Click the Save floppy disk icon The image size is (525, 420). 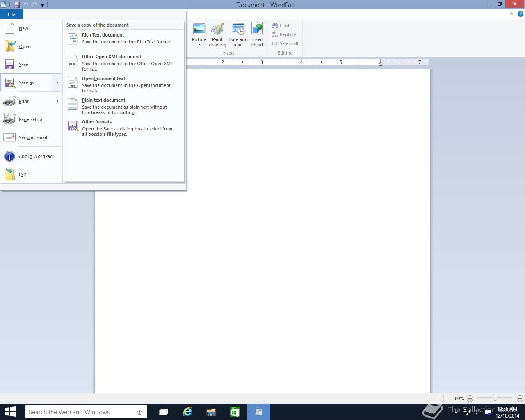9,64
